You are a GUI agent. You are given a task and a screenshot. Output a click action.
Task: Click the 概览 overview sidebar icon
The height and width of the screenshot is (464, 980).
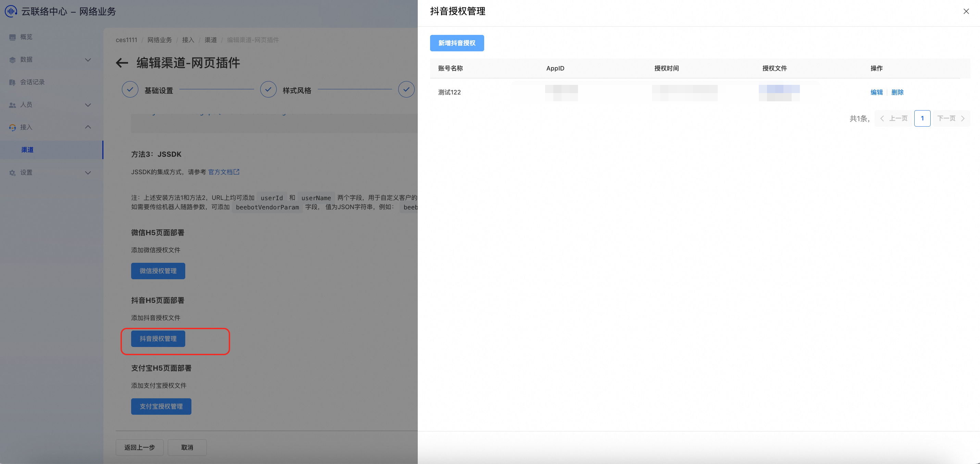(13, 37)
